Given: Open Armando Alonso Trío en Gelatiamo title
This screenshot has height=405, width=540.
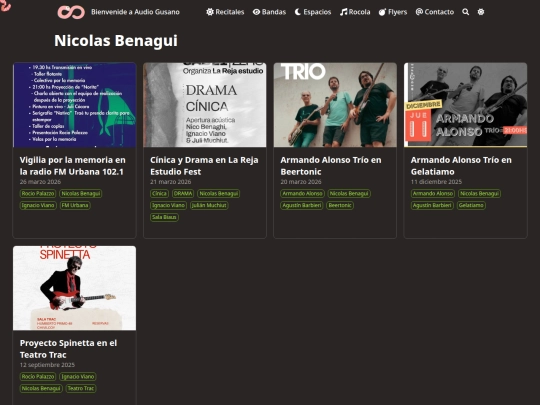Looking at the screenshot, I should 461,166.
